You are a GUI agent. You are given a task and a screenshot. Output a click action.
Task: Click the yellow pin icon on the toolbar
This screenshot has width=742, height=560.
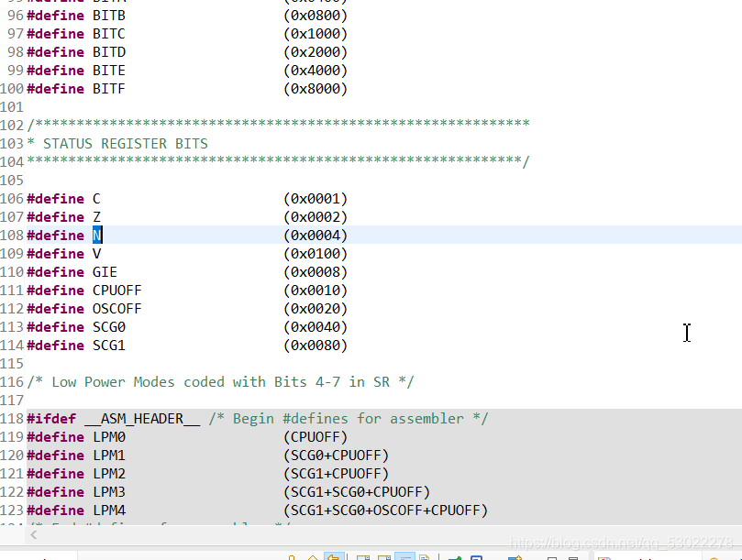pos(292,555)
